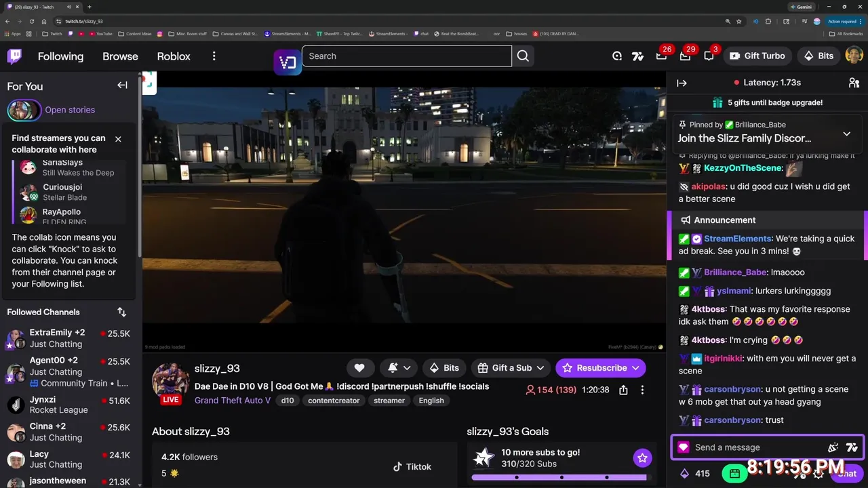Select the d10 tag

[x=288, y=401]
